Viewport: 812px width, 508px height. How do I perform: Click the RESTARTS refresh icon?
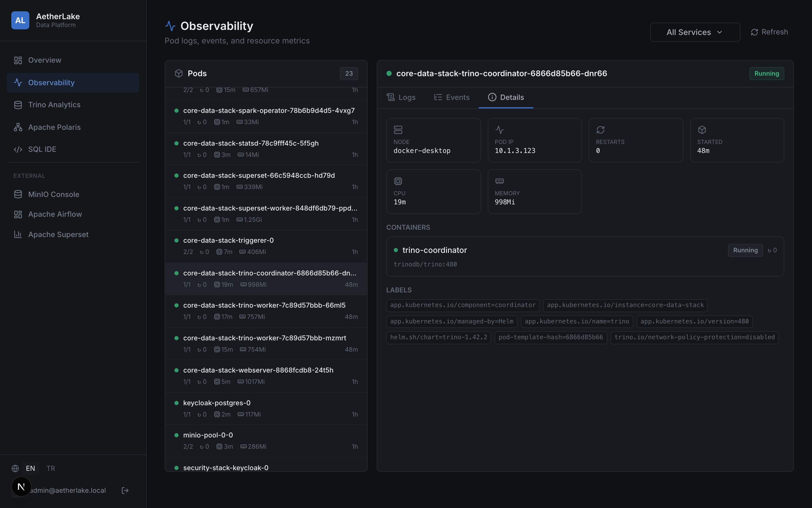601,130
